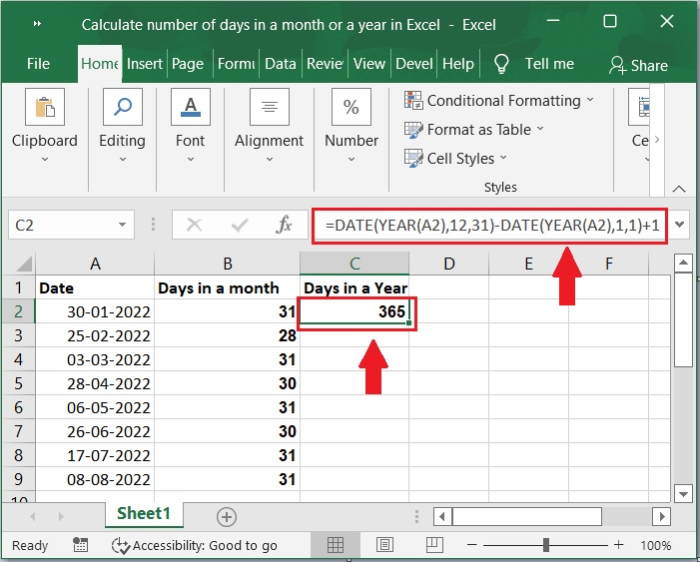This screenshot has height=562, width=700.
Task: Open the Font group icon
Action: point(191,107)
